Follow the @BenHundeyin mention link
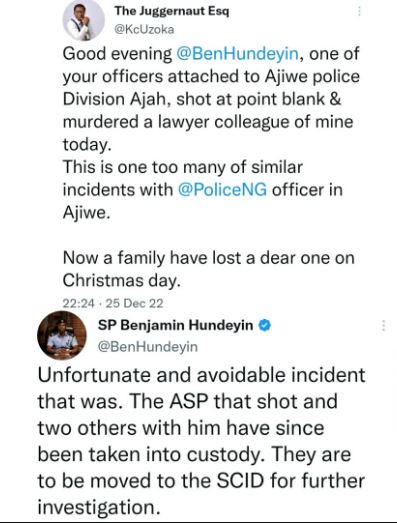 click(237, 54)
